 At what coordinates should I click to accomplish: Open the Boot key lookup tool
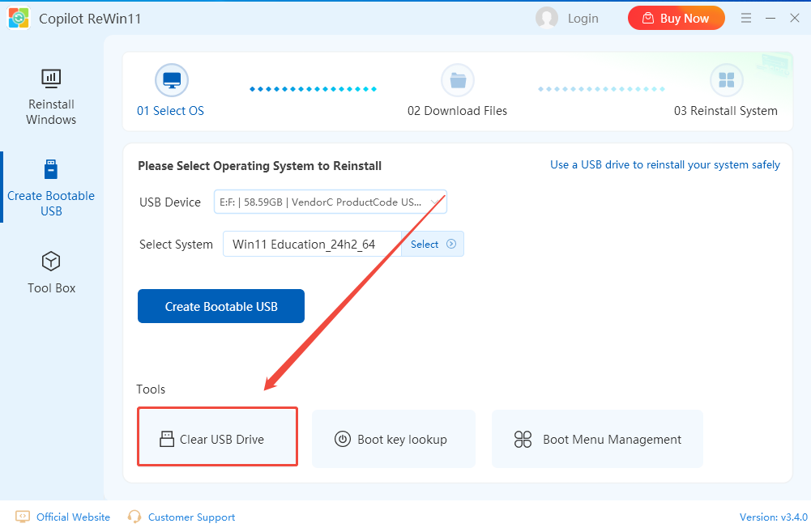tap(394, 439)
